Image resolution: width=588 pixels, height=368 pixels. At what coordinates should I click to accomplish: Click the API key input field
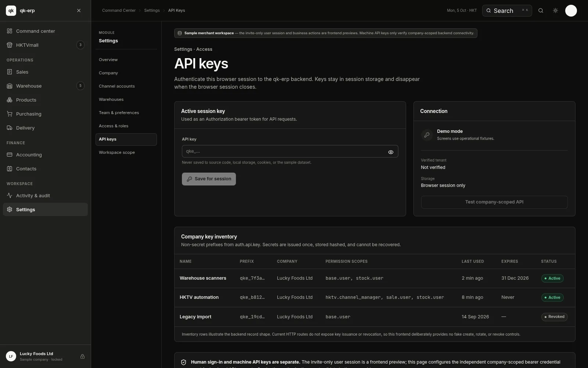(290, 151)
